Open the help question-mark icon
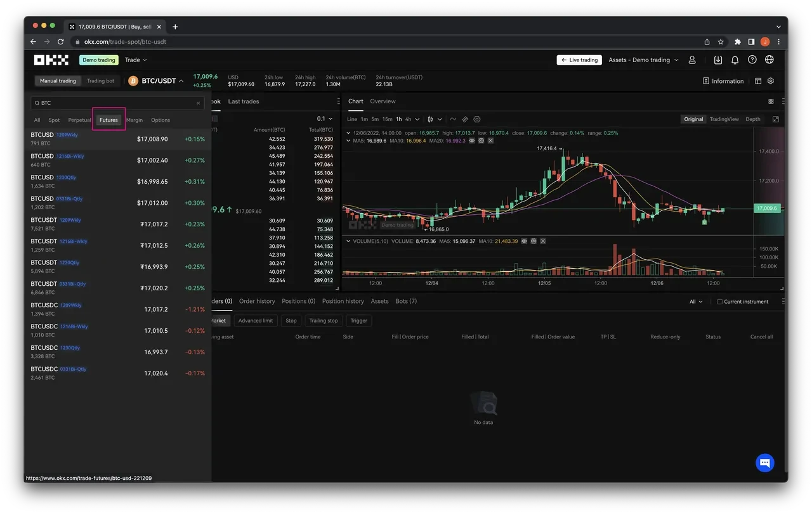Image resolution: width=812 pixels, height=514 pixels. (x=752, y=60)
